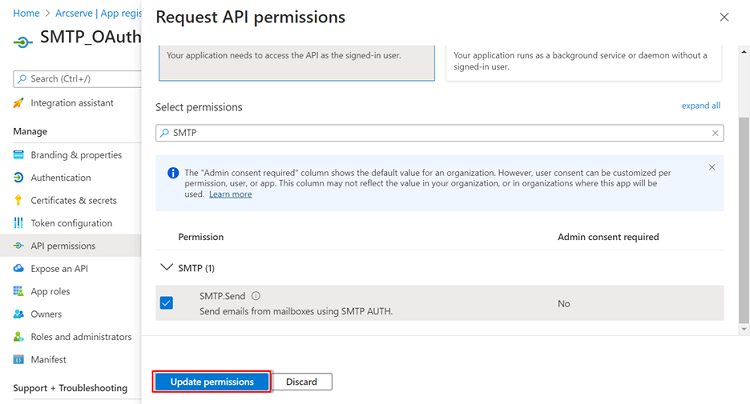750x404 pixels.
Task: Click the SMTP_OAuth app registration icon
Action: [x=22, y=43]
